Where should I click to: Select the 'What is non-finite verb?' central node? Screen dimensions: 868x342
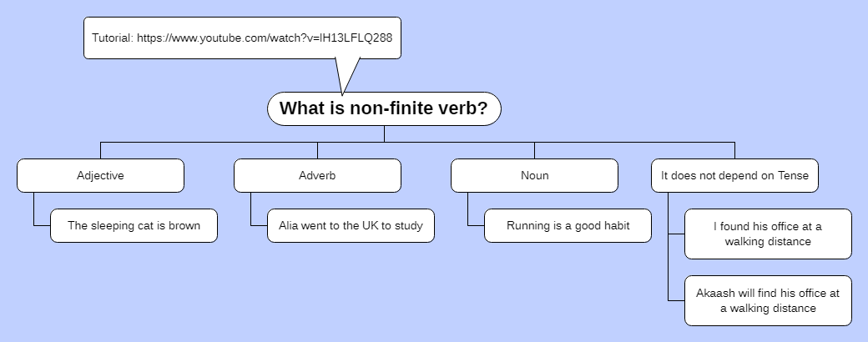(384, 108)
